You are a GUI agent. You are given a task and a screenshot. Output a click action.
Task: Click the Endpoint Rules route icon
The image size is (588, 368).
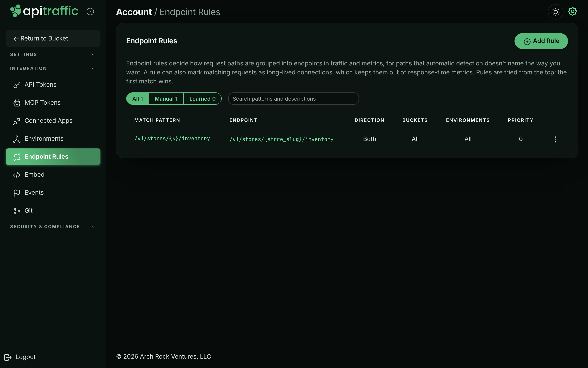pos(17,157)
